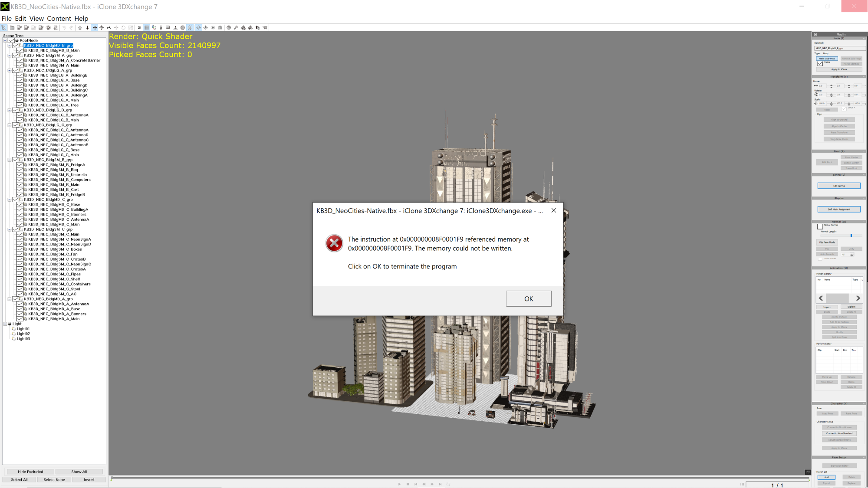
Task: Click the Redo arrow icon
Action: 71,28
